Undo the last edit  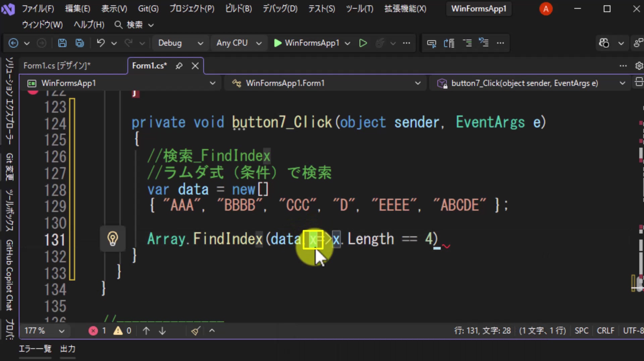point(101,43)
